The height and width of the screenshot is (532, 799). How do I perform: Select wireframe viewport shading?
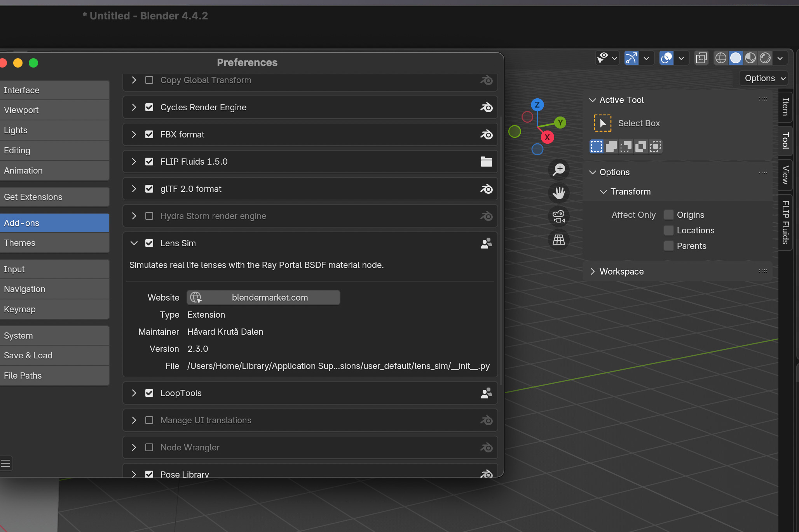721,58
